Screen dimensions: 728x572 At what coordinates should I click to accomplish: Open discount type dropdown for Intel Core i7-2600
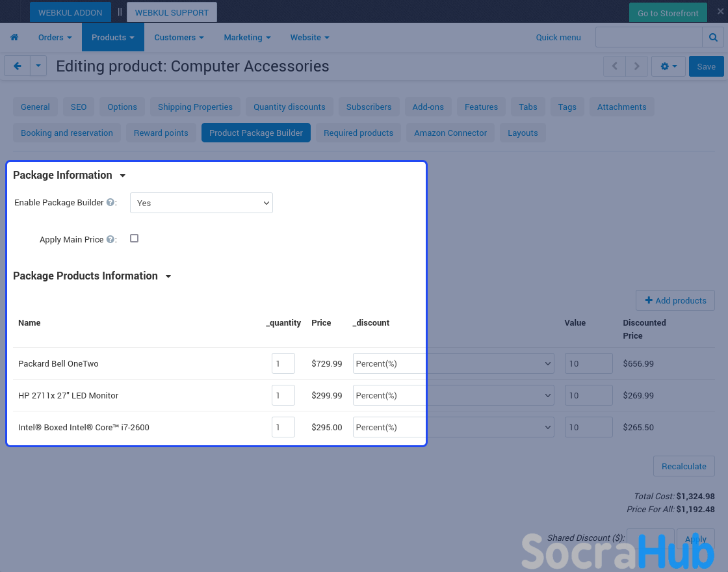(454, 427)
